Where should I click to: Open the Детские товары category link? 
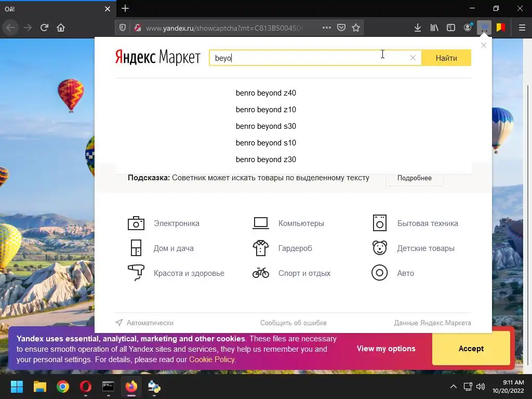426,248
